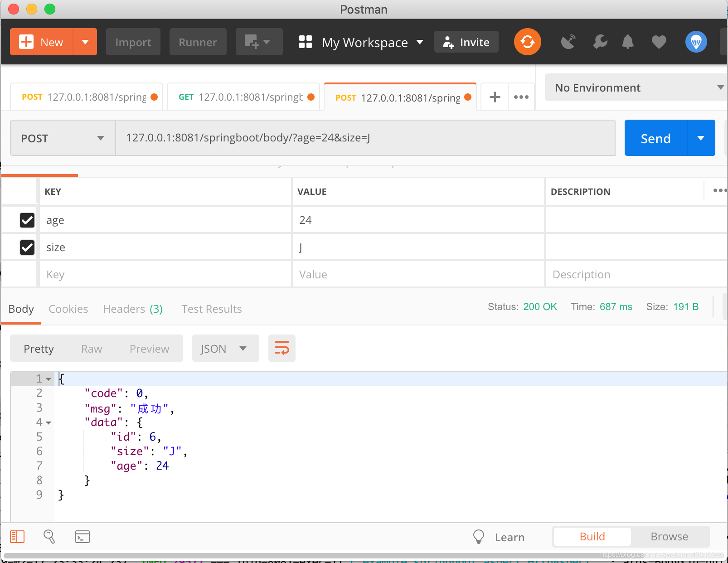Click the Learn lightbulb icon

tap(479, 537)
